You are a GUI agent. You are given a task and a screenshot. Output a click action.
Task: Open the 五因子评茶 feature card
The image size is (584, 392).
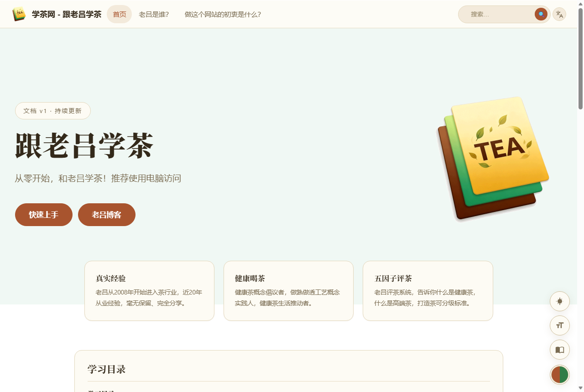point(428,291)
